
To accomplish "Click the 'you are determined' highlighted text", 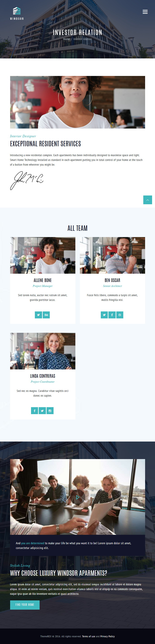I will (x=33, y=543).
